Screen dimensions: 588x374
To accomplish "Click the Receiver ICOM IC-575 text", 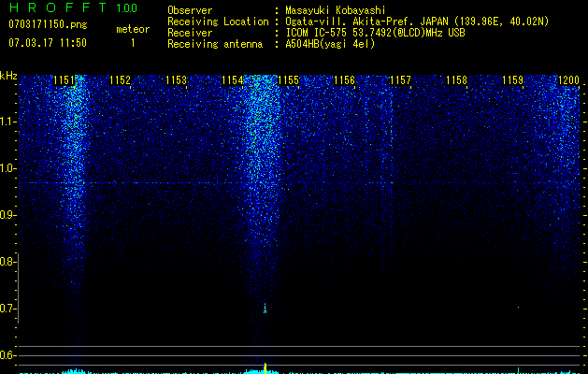I will coord(375,33).
